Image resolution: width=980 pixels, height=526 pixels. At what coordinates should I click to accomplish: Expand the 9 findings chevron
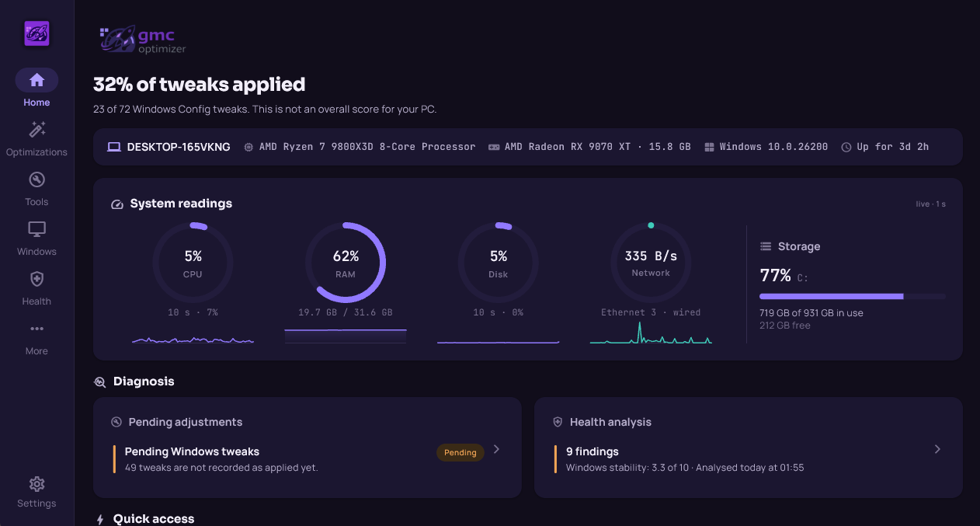click(937, 449)
